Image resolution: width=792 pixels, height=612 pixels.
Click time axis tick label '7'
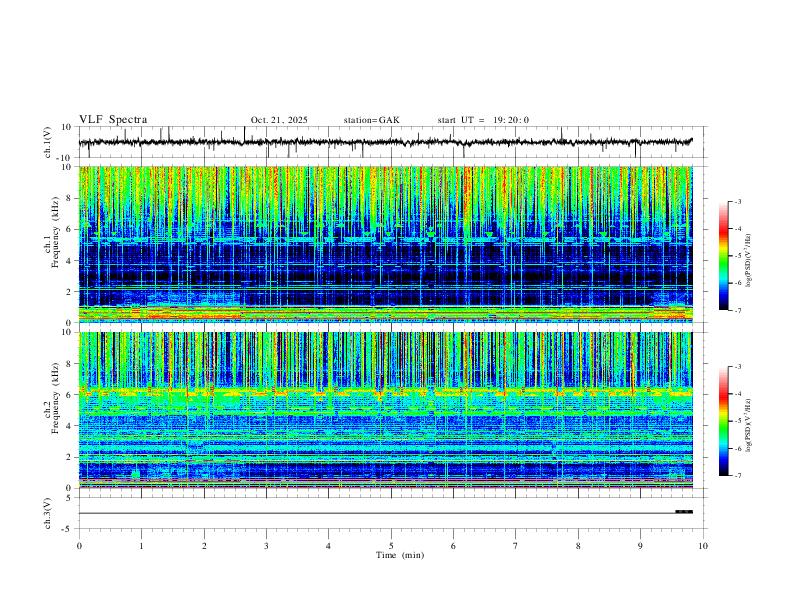tap(516, 546)
